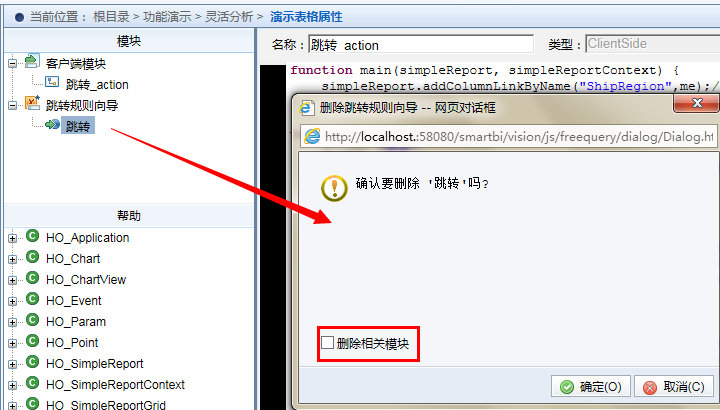Screen dimensions: 720x410
Task: Close the 删除跳转规则向导 dialog window
Action: pos(696,103)
